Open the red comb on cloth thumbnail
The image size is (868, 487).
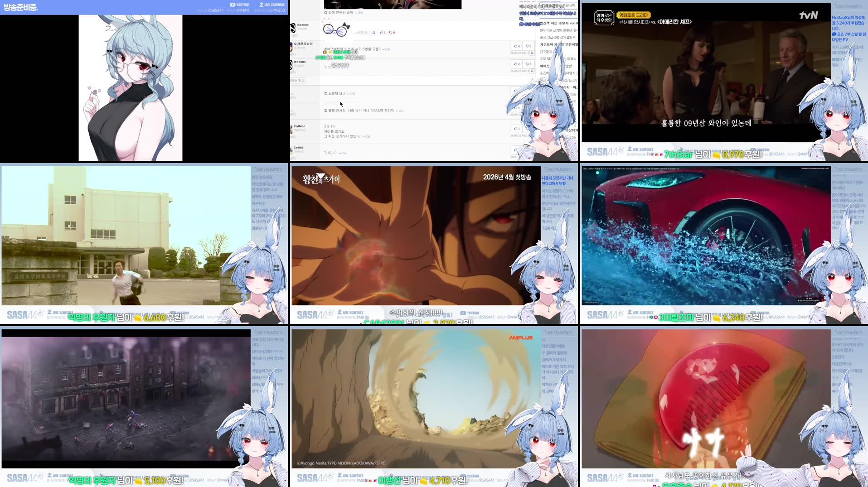[x=724, y=407]
